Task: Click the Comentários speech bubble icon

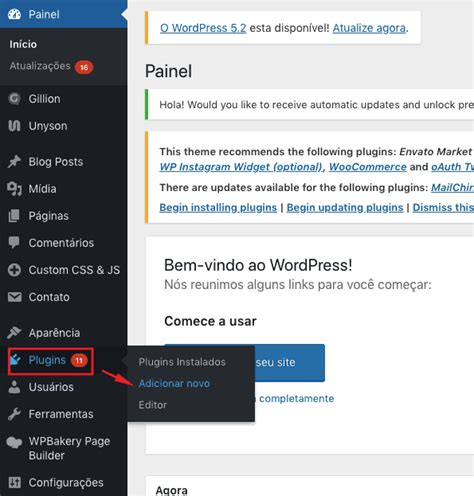Action: pyautogui.click(x=14, y=243)
